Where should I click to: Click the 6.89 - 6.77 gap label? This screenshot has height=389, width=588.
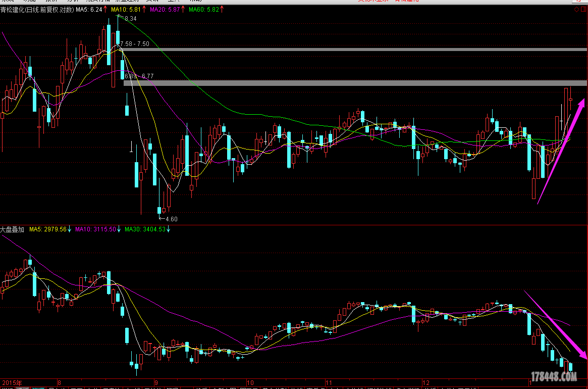pos(139,76)
